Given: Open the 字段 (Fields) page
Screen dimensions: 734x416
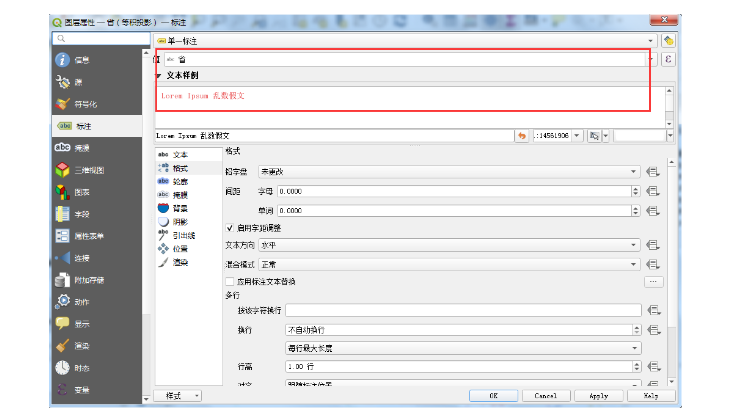Looking at the screenshot, I should [97, 214].
